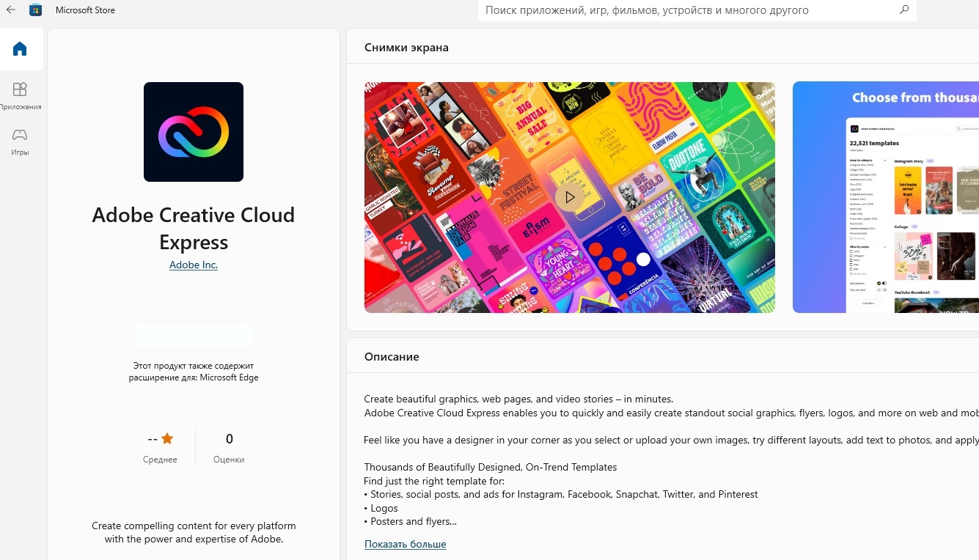Click the '• Posters and flyers...' line
Screen dimensions: 979x560
[411, 521]
